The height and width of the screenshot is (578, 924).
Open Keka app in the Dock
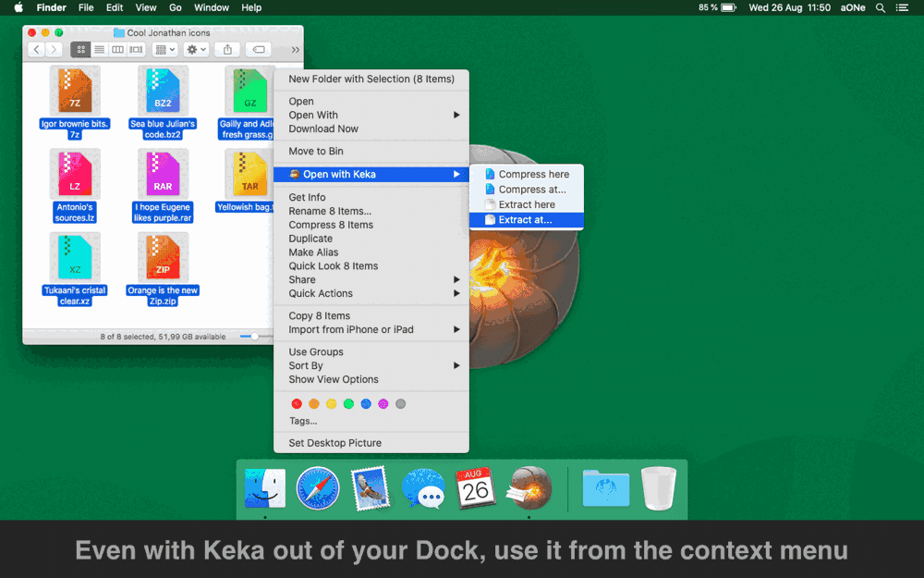[530, 487]
